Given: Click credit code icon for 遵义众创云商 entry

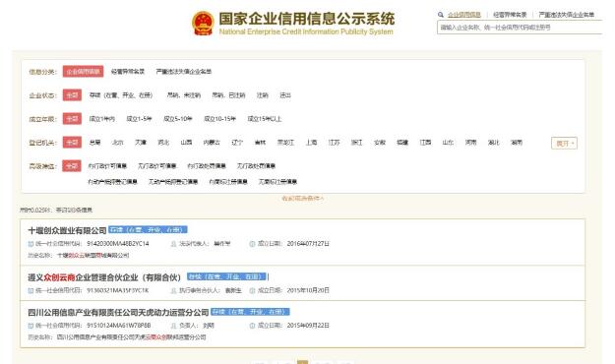Looking at the screenshot, I should click(31, 290).
